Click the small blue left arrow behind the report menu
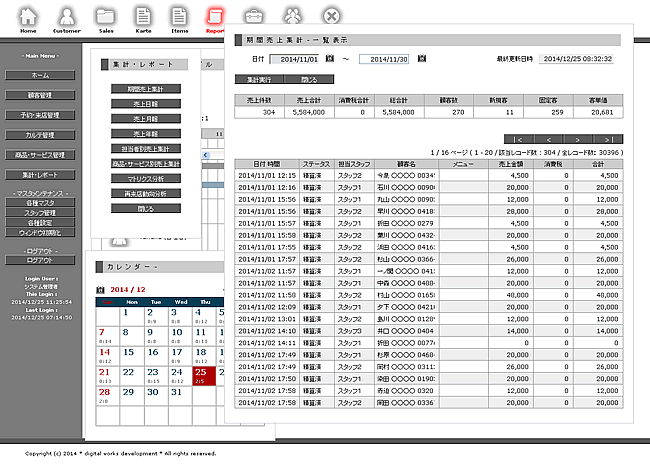This screenshot has width=650, height=470. pos(206,155)
